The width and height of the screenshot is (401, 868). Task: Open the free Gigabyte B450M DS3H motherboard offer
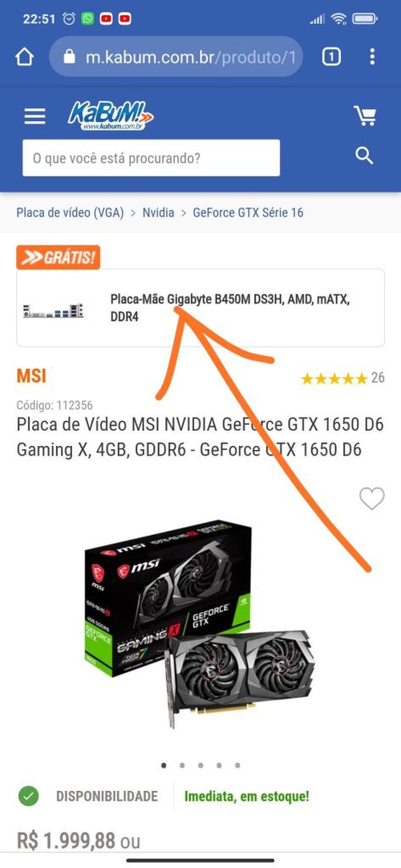coord(200,308)
